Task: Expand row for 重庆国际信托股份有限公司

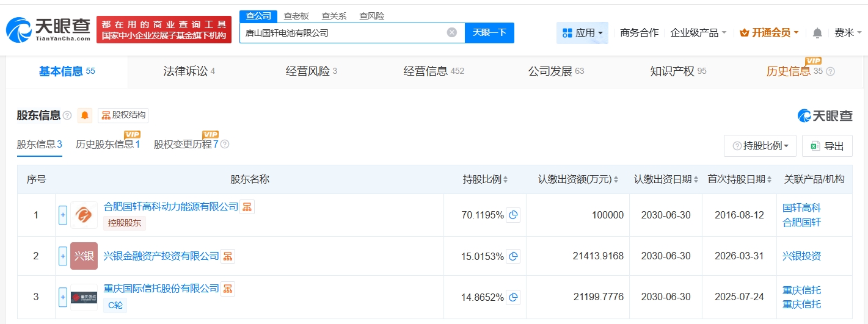Action: tap(62, 297)
